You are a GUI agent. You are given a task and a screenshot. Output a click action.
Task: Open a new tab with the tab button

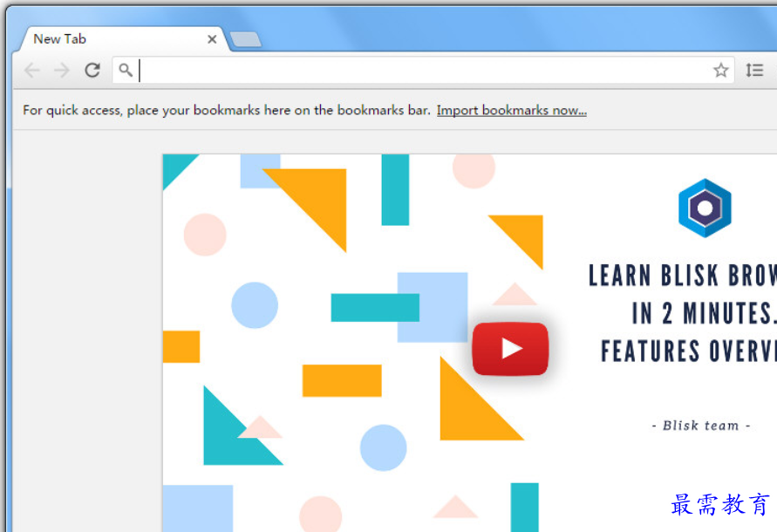245,39
